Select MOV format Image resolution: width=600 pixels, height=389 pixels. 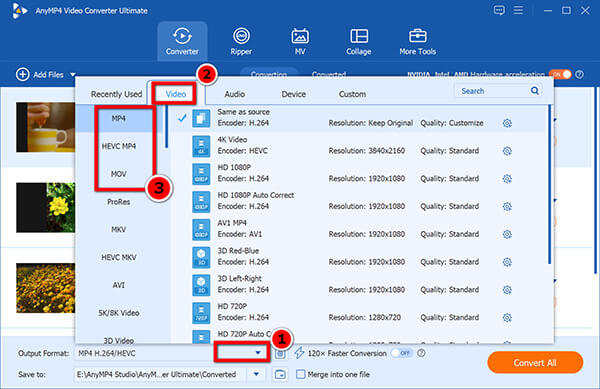pos(119,174)
